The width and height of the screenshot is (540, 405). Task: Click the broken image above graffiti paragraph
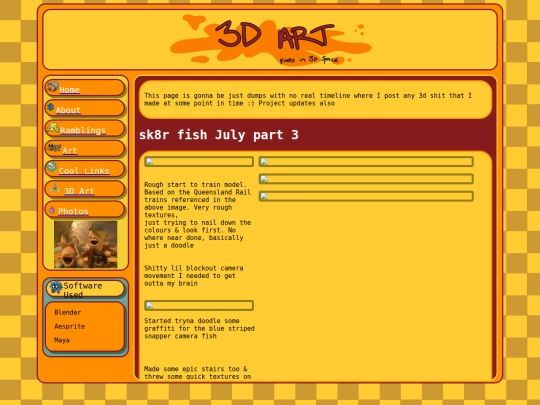(199, 305)
